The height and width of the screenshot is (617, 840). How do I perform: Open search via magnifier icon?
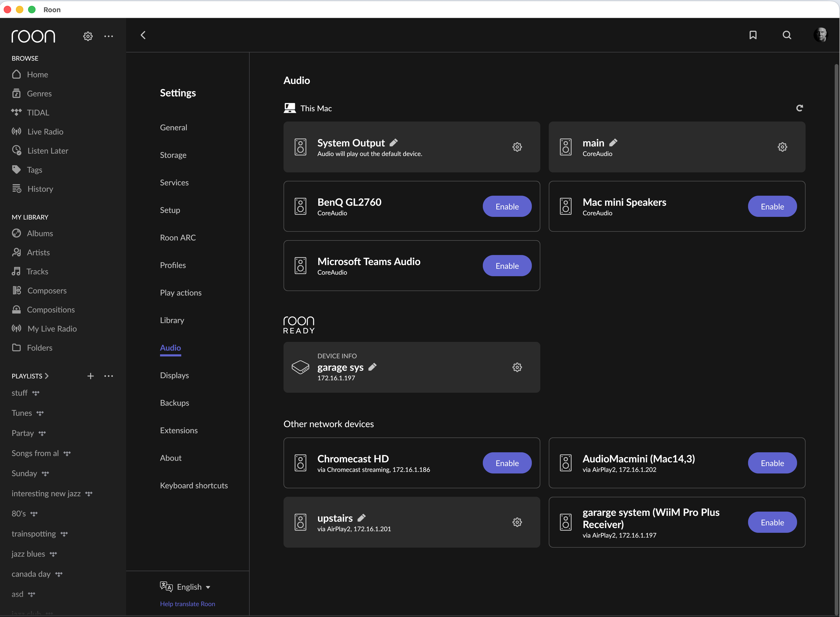(787, 35)
